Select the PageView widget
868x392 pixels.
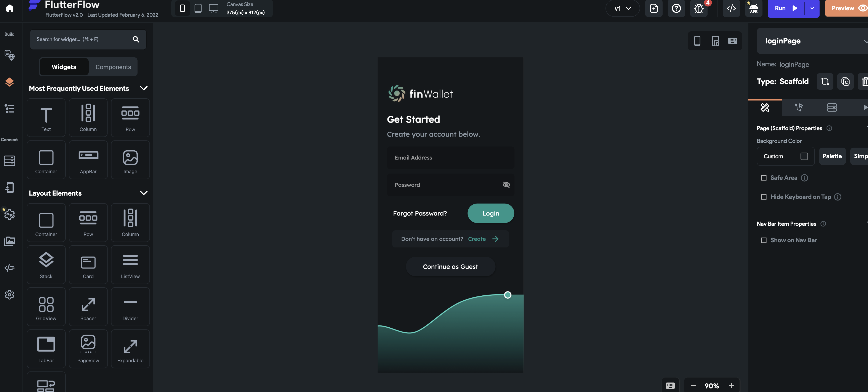click(x=88, y=349)
